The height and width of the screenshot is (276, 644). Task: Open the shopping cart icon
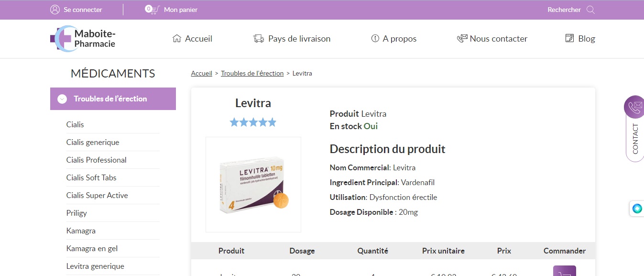[152, 10]
